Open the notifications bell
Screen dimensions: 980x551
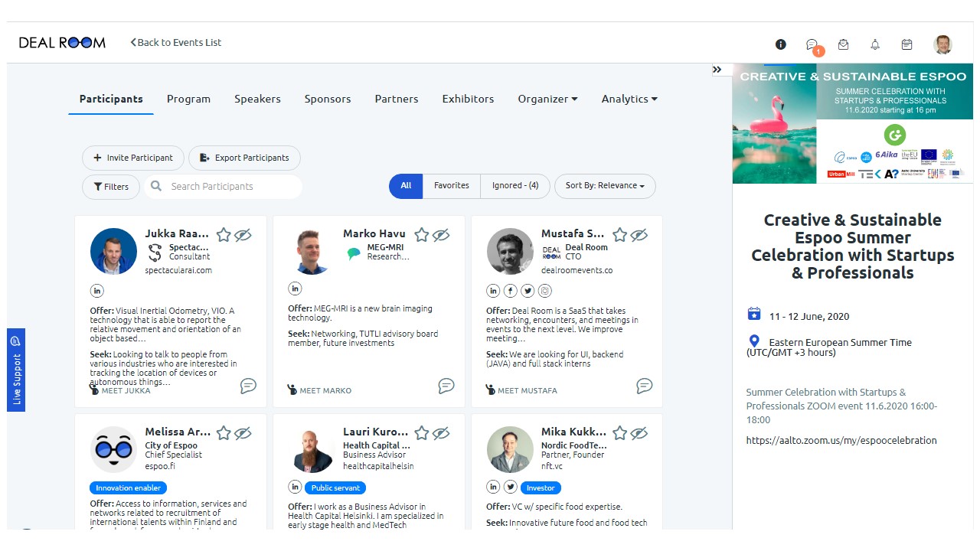[x=875, y=44]
